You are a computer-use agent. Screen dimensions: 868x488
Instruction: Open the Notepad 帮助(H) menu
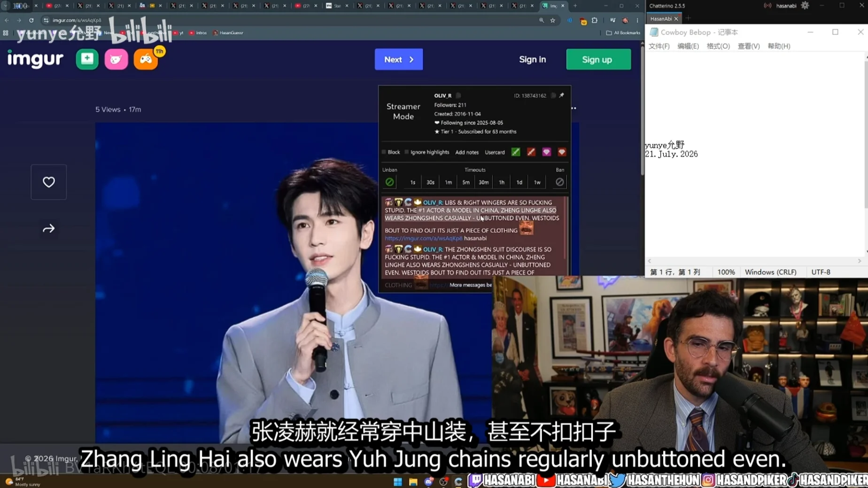pos(779,46)
